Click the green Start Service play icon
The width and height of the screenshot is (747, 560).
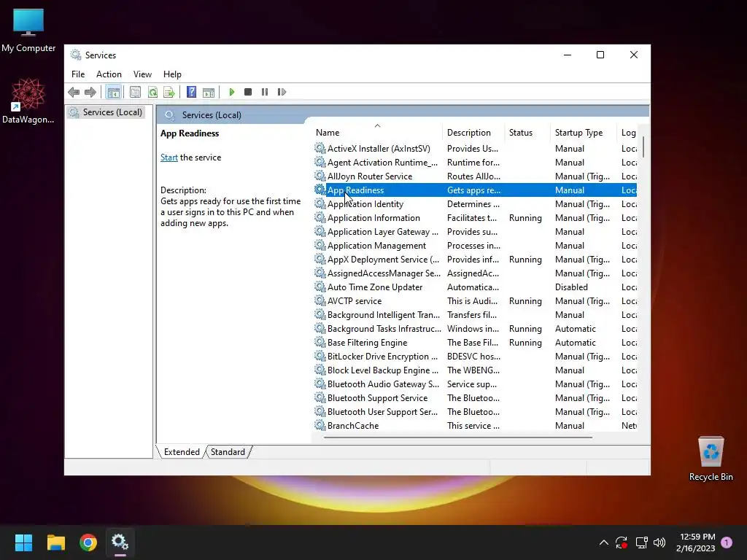pyautogui.click(x=231, y=92)
